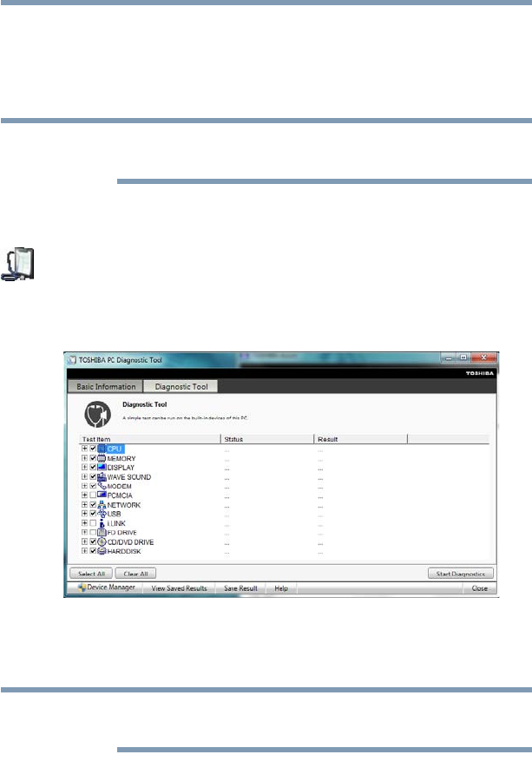Click the WAVE SOUND icon
Viewport: 532px width, 761px height.
pyautogui.click(x=102, y=476)
